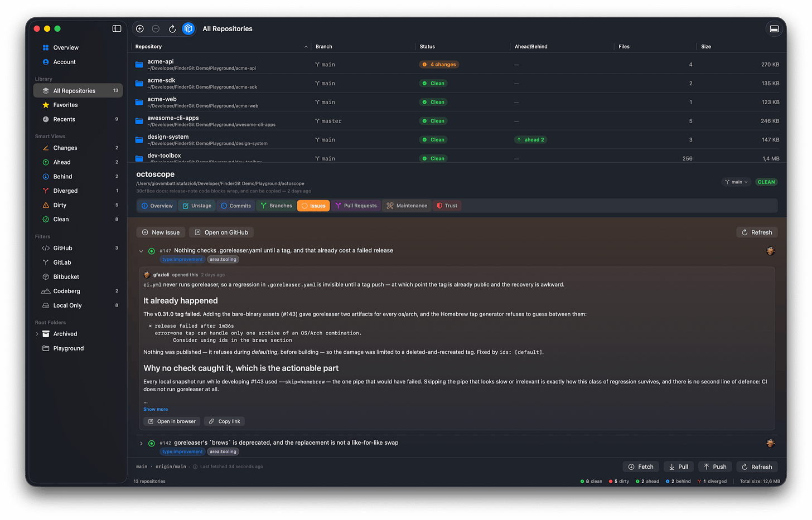Screen dimensions: 812x520
Task: Select All Repositories in the Library
Action: 78,90
